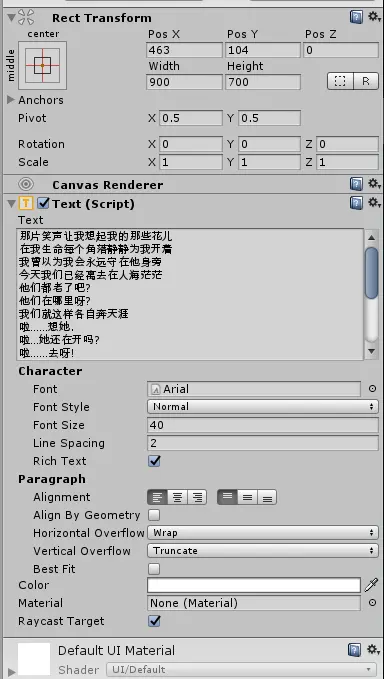Open the Horizontal Overflow dropdown
The width and height of the screenshot is (384, 679).
point(263,533)
